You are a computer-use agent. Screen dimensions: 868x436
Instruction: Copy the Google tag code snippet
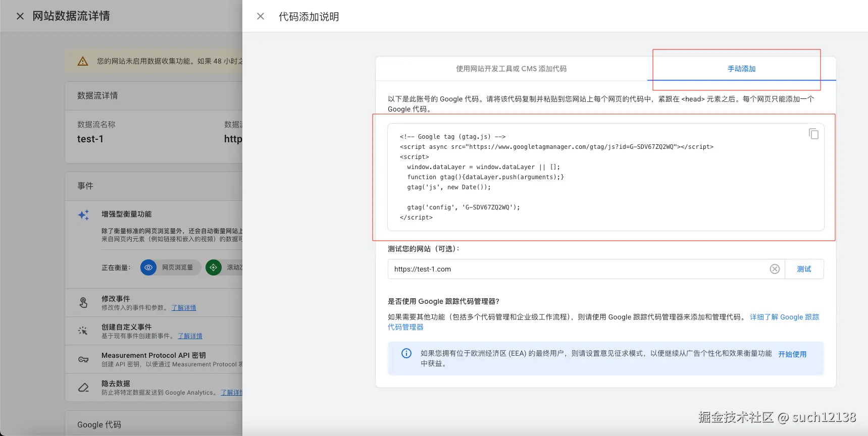[813, 134]
